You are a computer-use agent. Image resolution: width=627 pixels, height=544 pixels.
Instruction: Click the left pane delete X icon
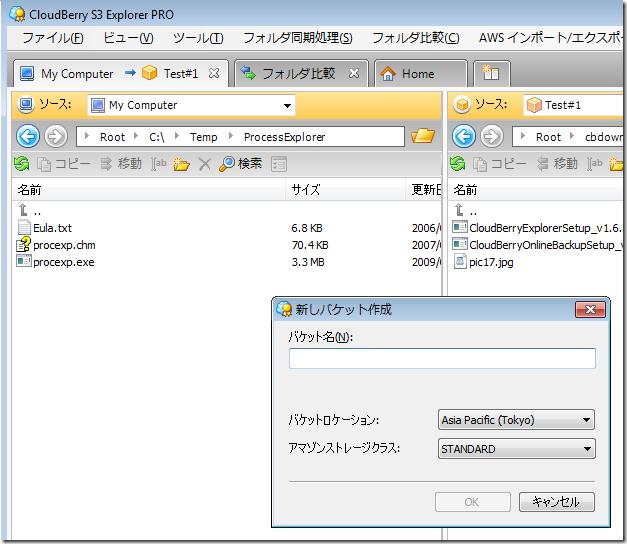pyautogui.click(x=204, y=164)
